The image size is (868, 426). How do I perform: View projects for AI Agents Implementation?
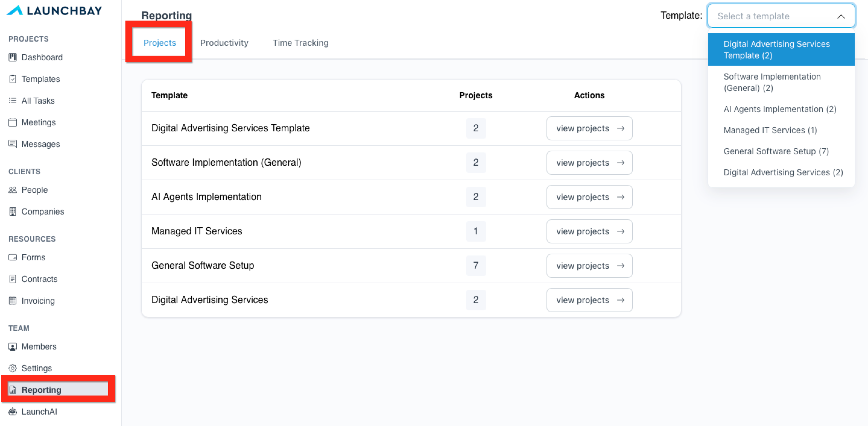(x=589, y=197)
